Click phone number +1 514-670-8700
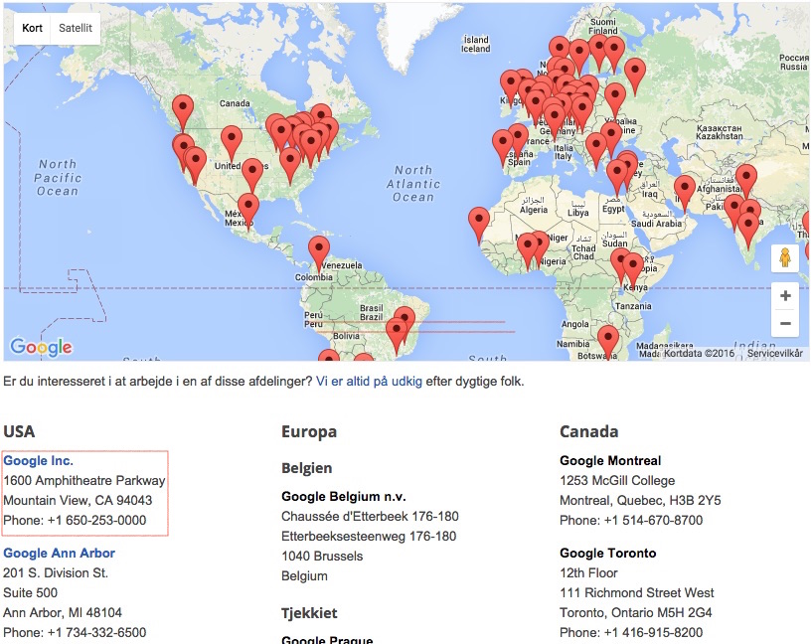The height and width of the screenshot is (644, 812). [x=654, y=520]
